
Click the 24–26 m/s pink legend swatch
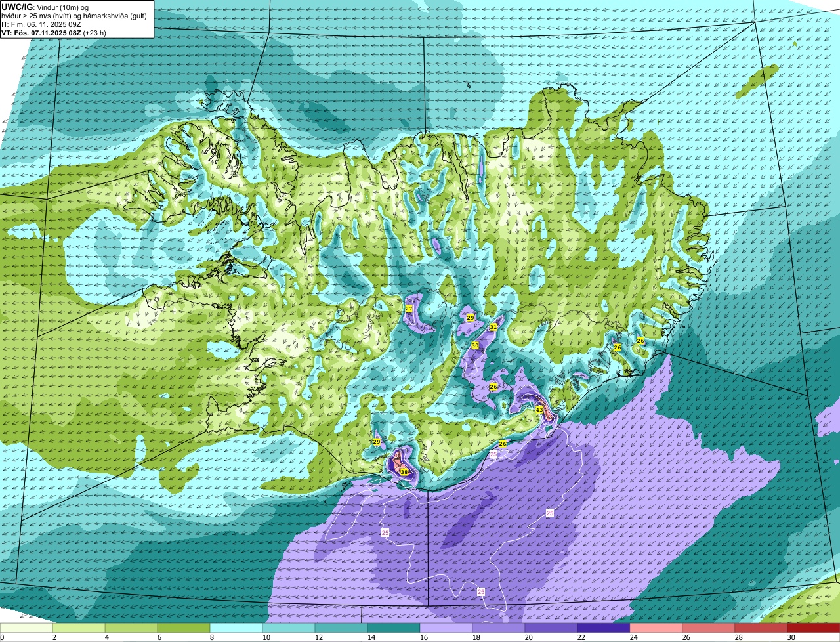pyautogui.click(x=656, y=628)
